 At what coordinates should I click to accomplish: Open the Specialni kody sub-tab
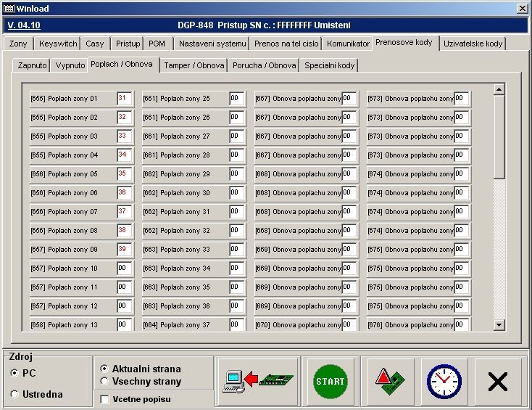[x=330, y=65]
